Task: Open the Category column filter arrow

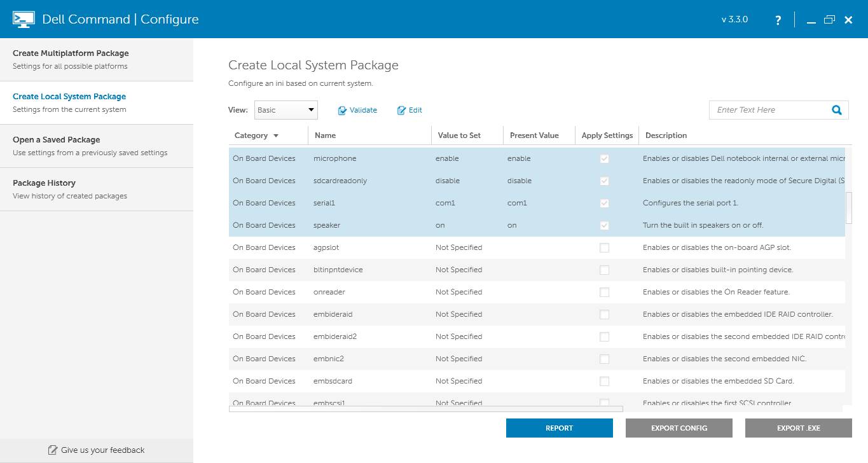Action: 276,135
